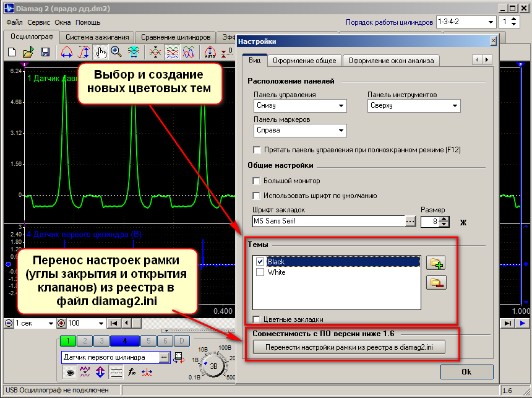Switch to Оформление общее tab
Screen dimensions: 532x398
[x=304, y=61]
